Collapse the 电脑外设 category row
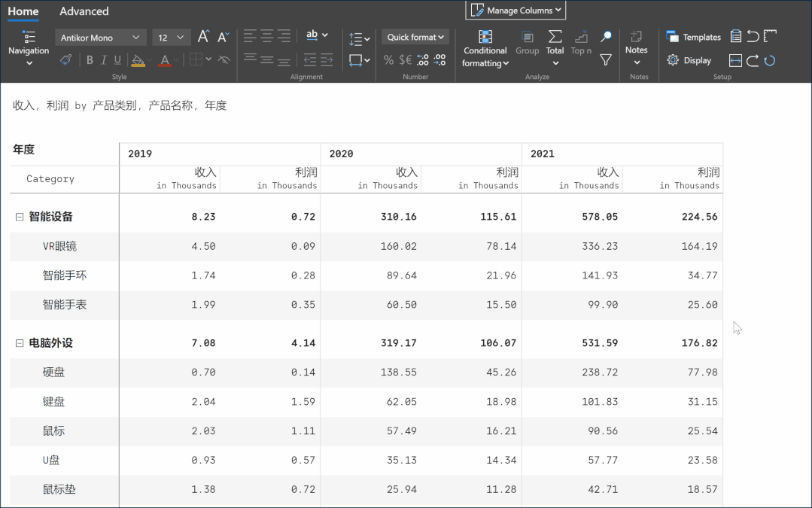Image resolution: width=812 pixels, height=508 pixels. 20,343
